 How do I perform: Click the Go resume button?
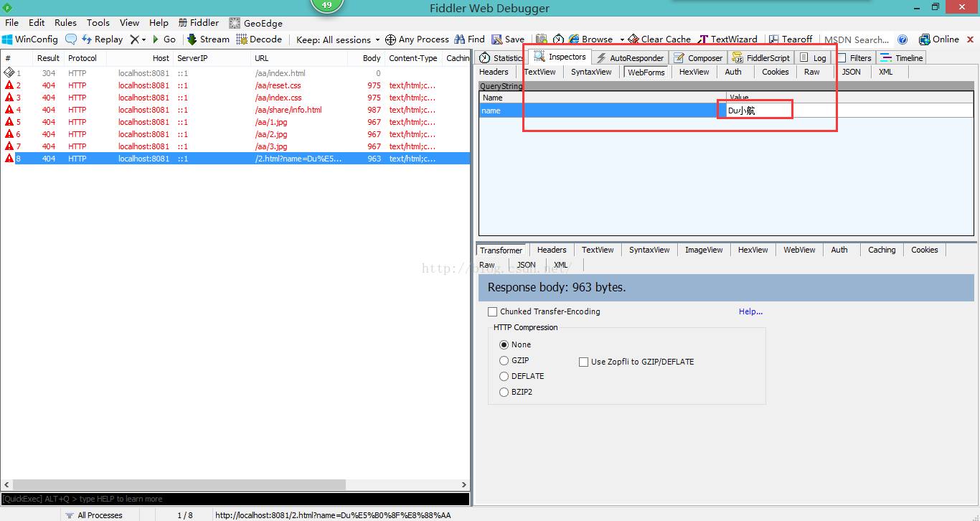coord(164,39)
